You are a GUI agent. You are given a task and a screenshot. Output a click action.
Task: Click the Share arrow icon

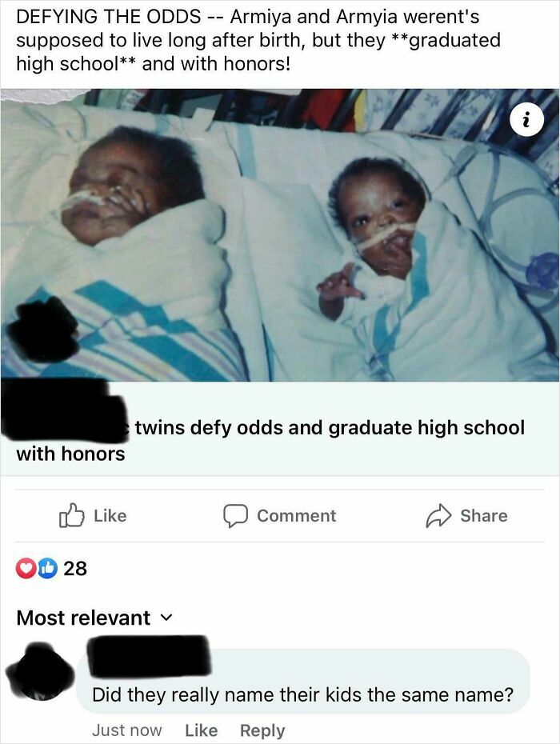438,516
